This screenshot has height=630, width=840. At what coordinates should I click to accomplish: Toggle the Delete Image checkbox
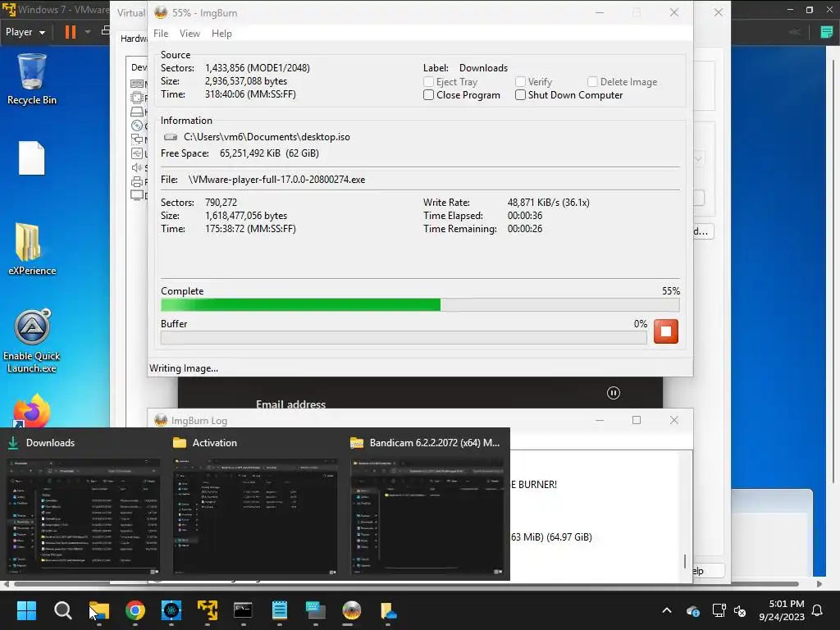(592, 81)
